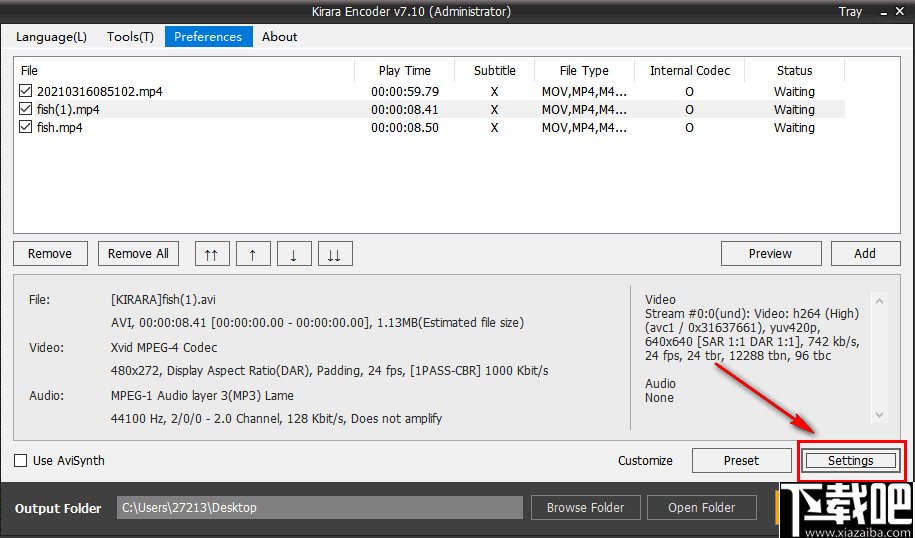This screenshot has width=915, height=538.
Task: Open the Preset button
Action: 742,460
